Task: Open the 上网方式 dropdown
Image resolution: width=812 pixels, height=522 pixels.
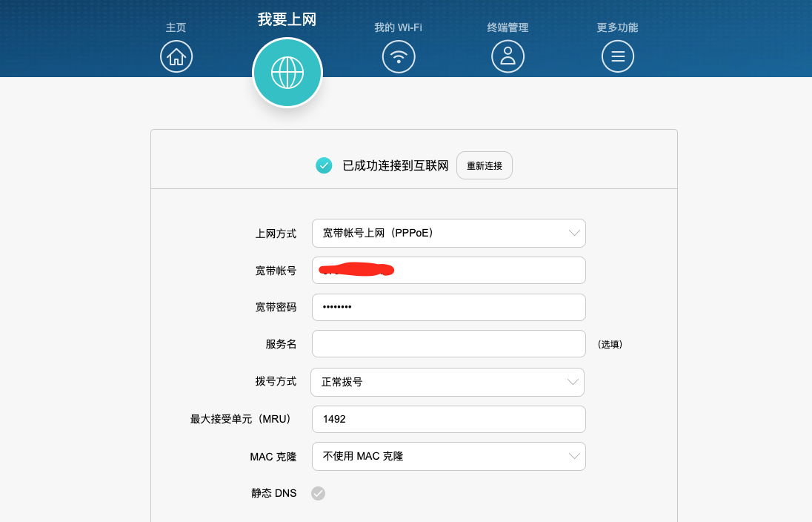Action: click(448, 233)
